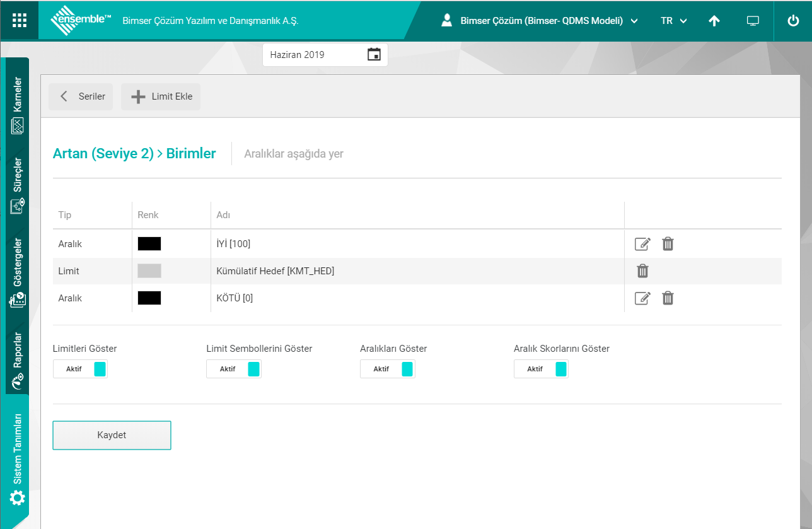Toggle the Aralık Skorlarını Göster switch
The image size is (812, 529).
[541, 369]
